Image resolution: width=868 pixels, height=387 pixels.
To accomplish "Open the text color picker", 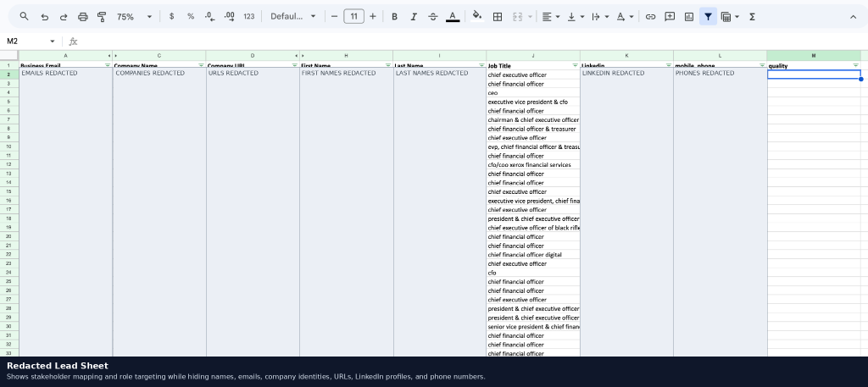I will [x=453, y=17].
